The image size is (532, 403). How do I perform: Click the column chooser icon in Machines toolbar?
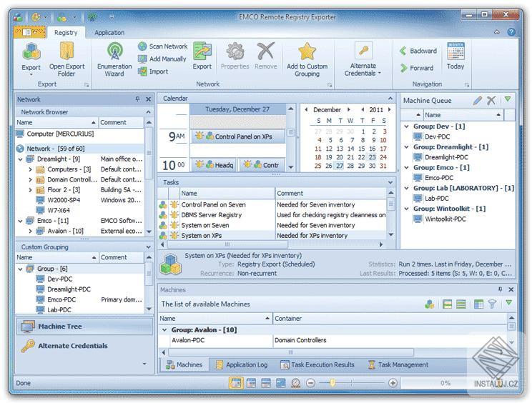(x=478, y=304)
